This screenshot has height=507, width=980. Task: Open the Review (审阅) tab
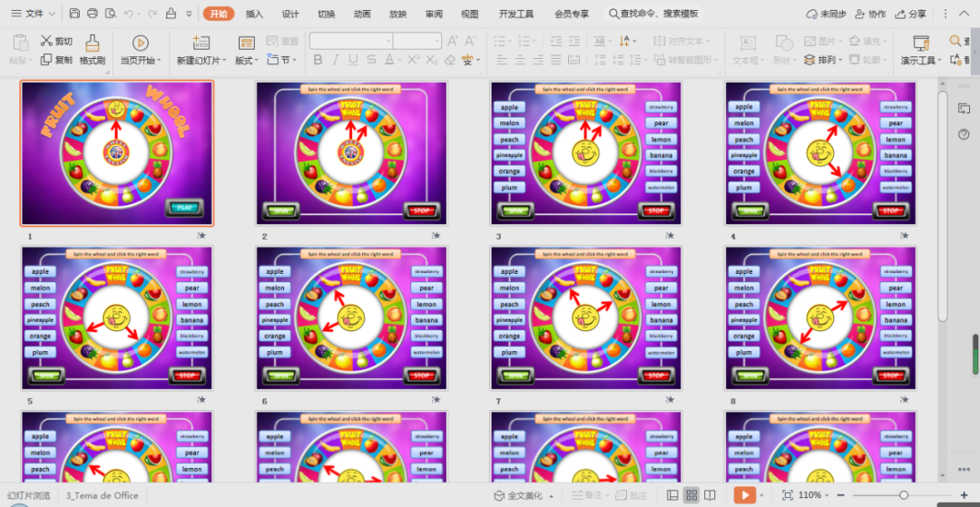(434, 14)
